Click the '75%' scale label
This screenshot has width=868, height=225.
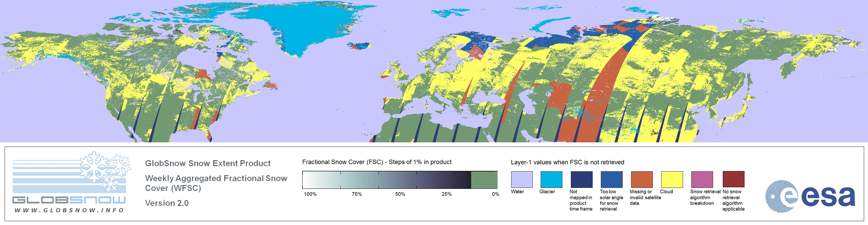click(x=357, y=194)
